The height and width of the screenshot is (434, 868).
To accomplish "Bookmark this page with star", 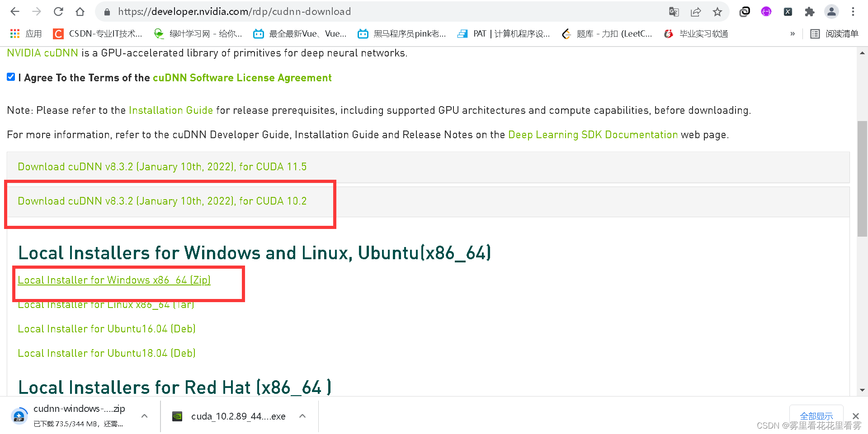I will click(x=717, y=12).
